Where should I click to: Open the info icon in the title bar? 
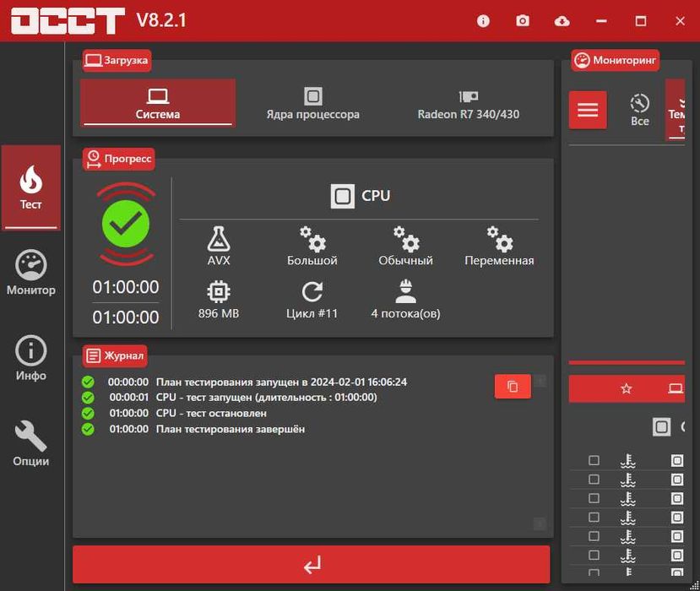483,20
